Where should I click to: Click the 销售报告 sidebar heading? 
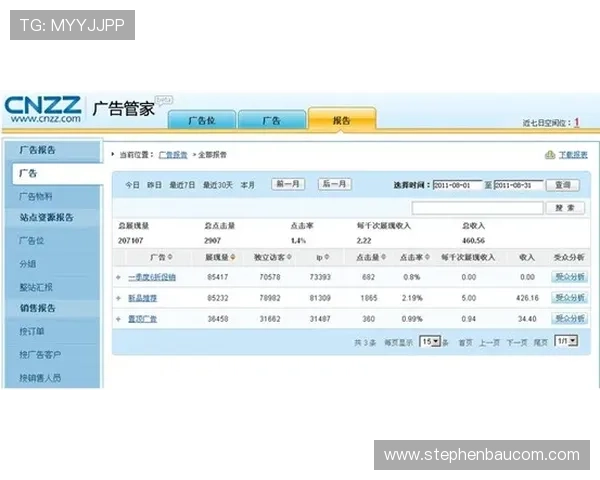coord(38,308)
